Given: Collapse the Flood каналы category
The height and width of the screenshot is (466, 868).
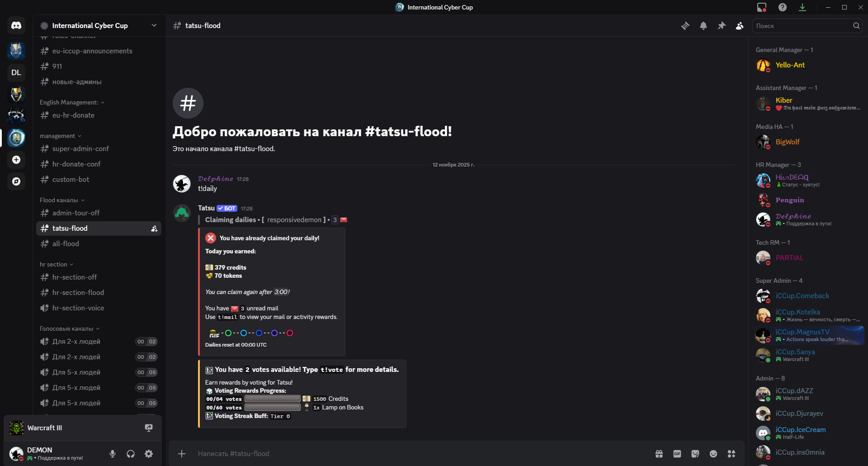Looking at the screenshot, I should (62, 200).
